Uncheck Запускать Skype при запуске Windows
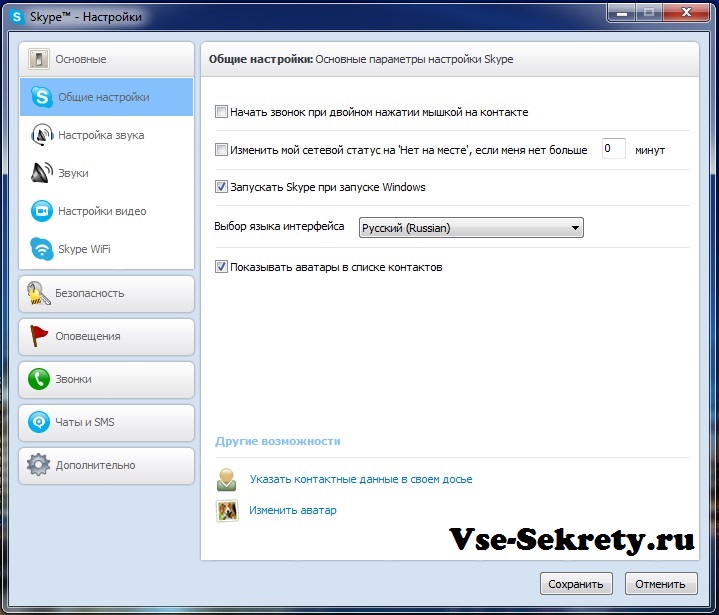Image resolution: width=719 pixels, height=615 pixels. point(221,187)
